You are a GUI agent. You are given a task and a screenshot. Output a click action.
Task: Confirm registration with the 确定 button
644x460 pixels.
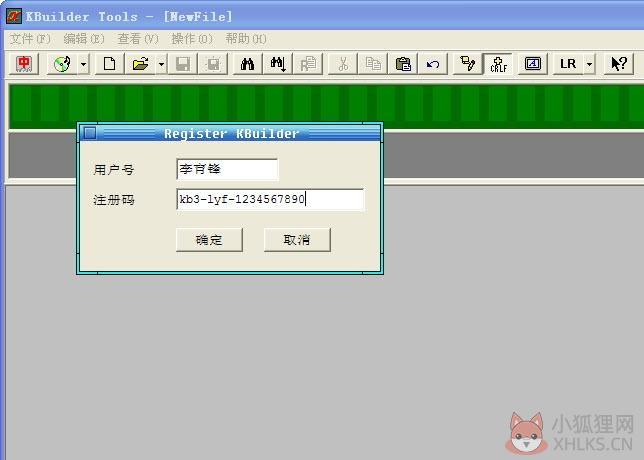(x=209, y=240)
